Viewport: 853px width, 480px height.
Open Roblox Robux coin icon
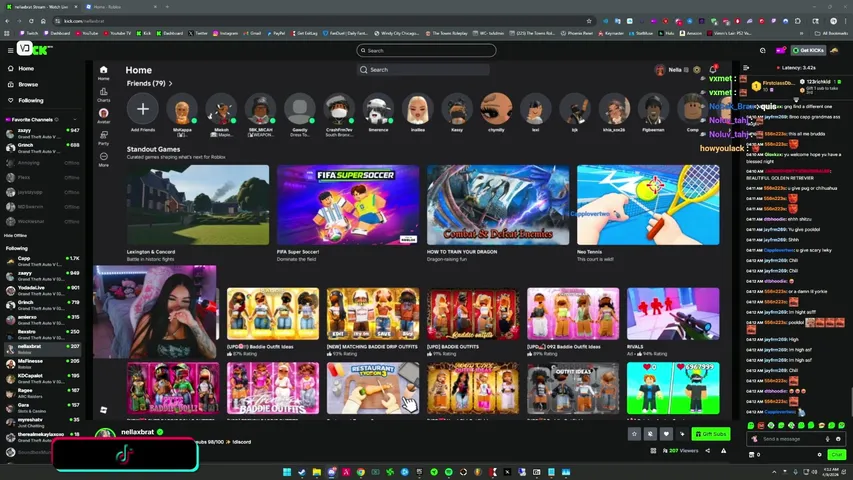[x=697, y=70]
